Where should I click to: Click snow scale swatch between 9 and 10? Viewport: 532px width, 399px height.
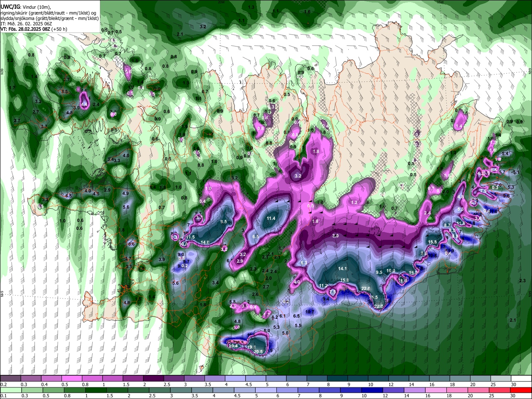pos(358,379)
